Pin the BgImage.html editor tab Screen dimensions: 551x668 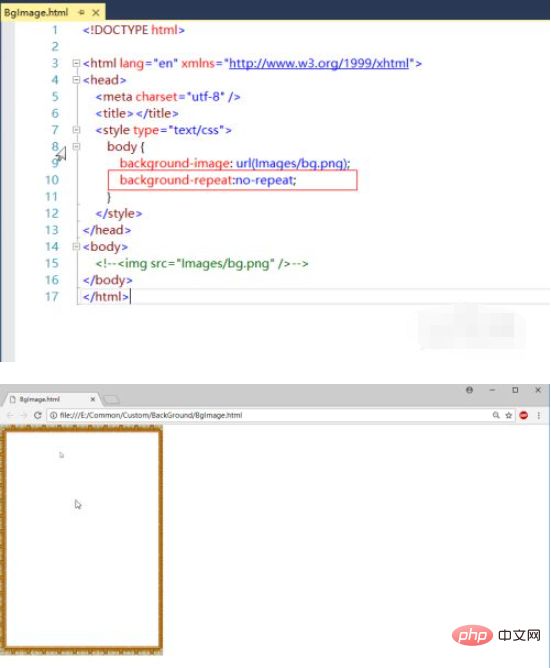(x=81, y=13)
